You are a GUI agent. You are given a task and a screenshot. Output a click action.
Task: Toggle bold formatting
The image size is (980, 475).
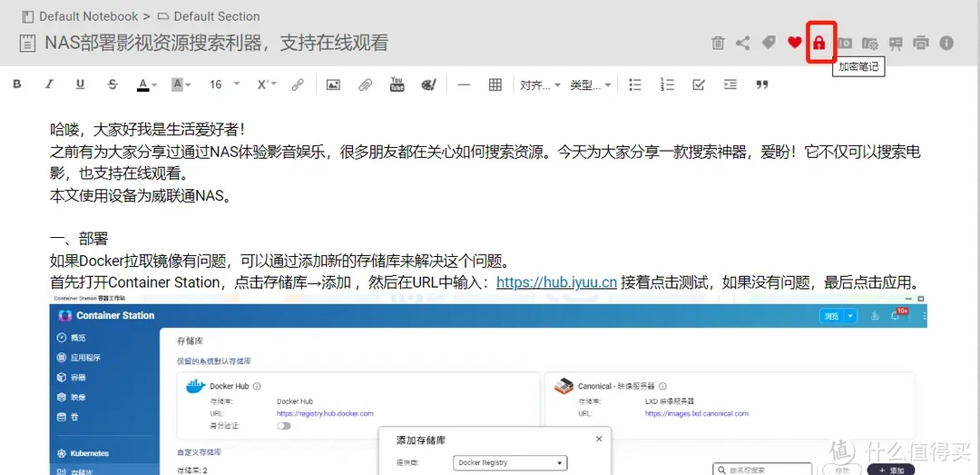[17, 84]
